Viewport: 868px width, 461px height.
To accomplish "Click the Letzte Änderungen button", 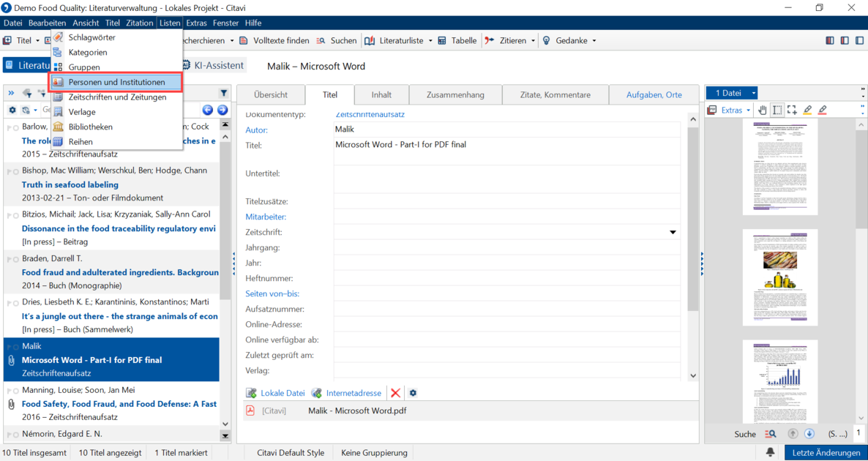I will [x=826, y=452].
